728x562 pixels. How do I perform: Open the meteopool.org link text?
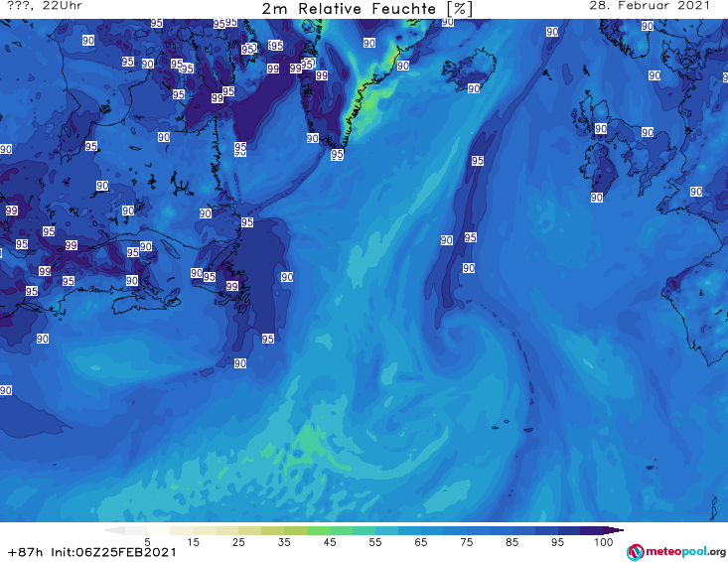[685, 552]
